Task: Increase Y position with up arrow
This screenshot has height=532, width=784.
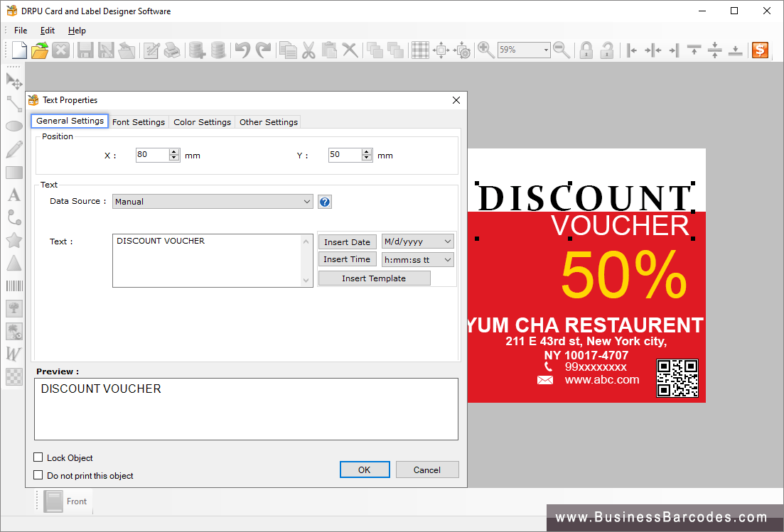Action: pyautogui.click(x=367, y=152)
